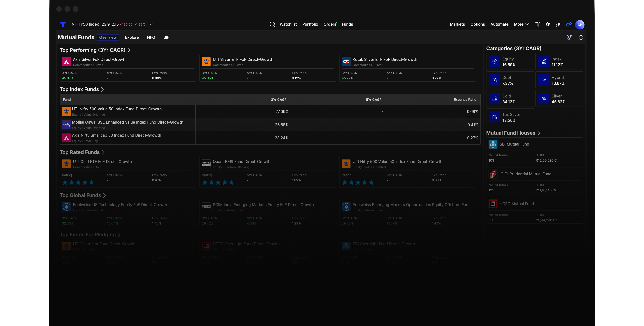Open Quant BFSI Fund Direct-Growth card
The width and height of the screenshot is (644, 326).
click(268, 172)
